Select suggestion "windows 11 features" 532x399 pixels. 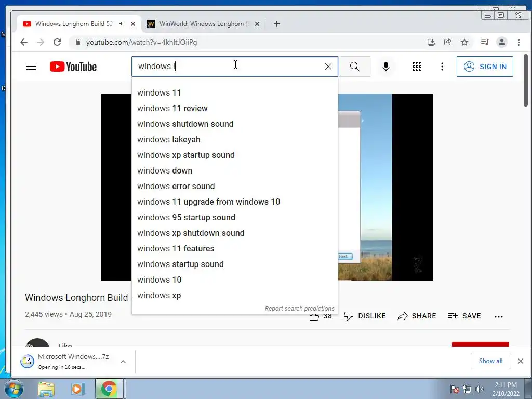pos(234,249)
